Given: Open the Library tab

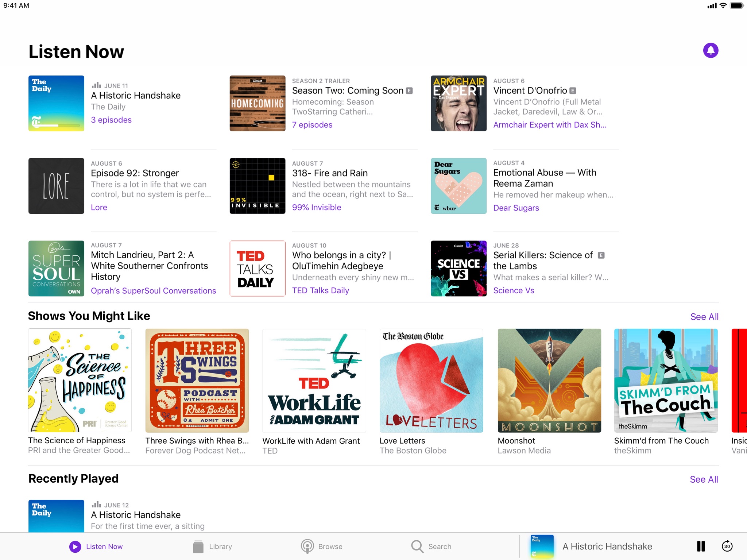Looking at the screenshot, I should pos(213,547).
